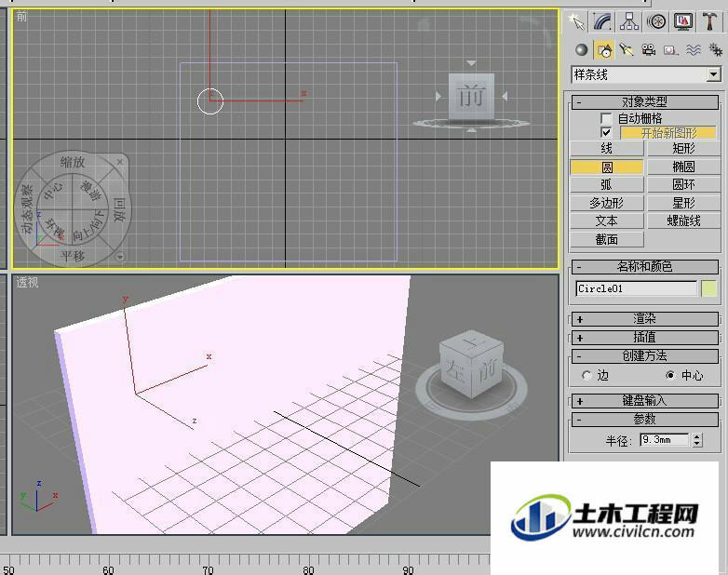Screen dimensions: 728x575
Task: Expand the 键盘输入 rollout
Action: pos(645,400)
